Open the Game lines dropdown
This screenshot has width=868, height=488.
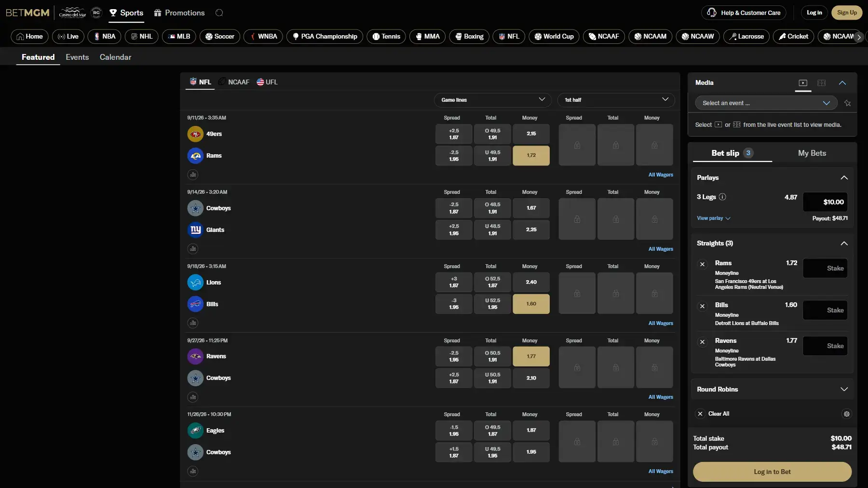point(492,100)
